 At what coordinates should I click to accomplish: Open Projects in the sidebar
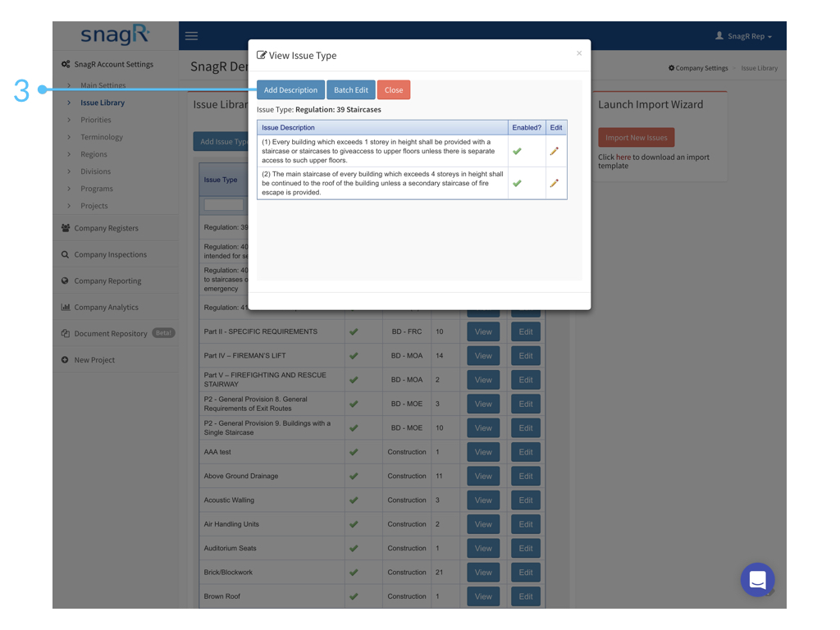[94, 206]
